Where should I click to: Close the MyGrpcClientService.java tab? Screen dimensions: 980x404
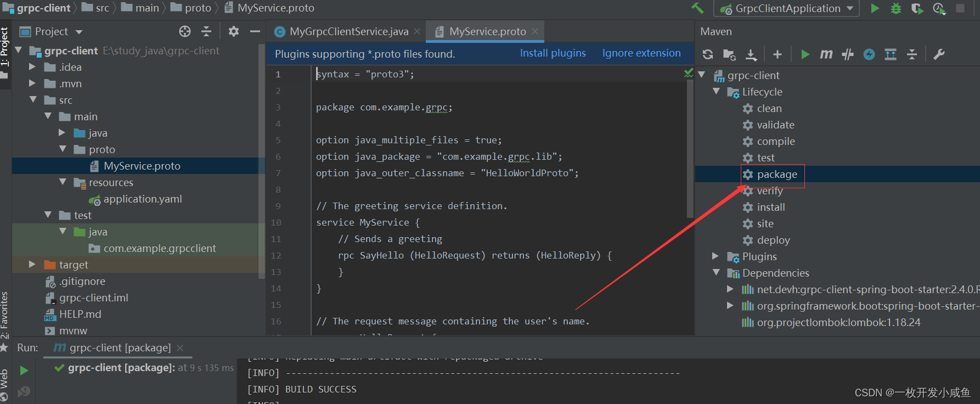click(x=417, y=32)
